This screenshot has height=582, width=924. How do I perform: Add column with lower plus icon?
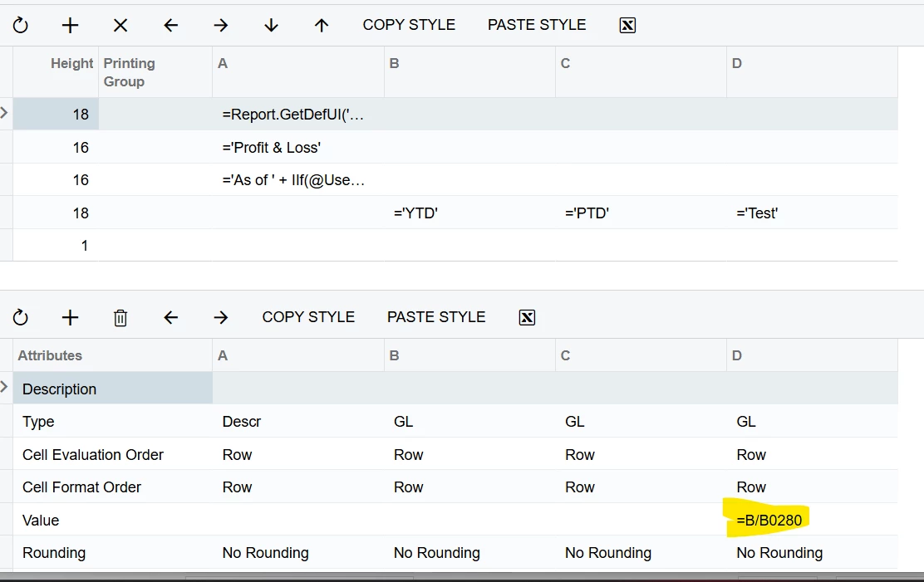pos(70,317)
